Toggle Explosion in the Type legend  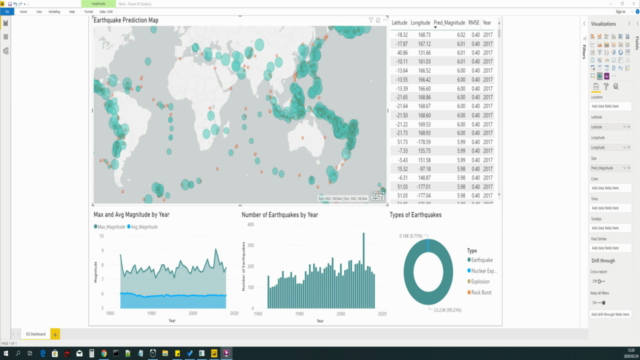(478, 282)
